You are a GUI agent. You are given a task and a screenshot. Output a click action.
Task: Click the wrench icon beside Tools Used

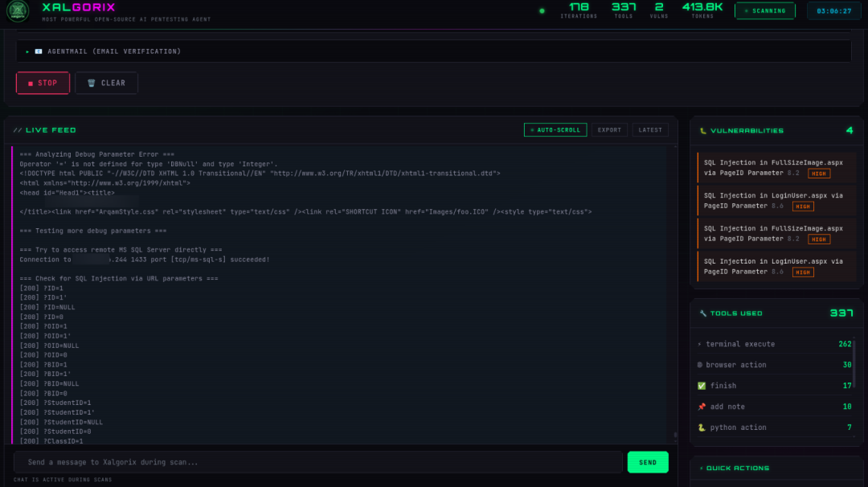[x=703, y=313]
